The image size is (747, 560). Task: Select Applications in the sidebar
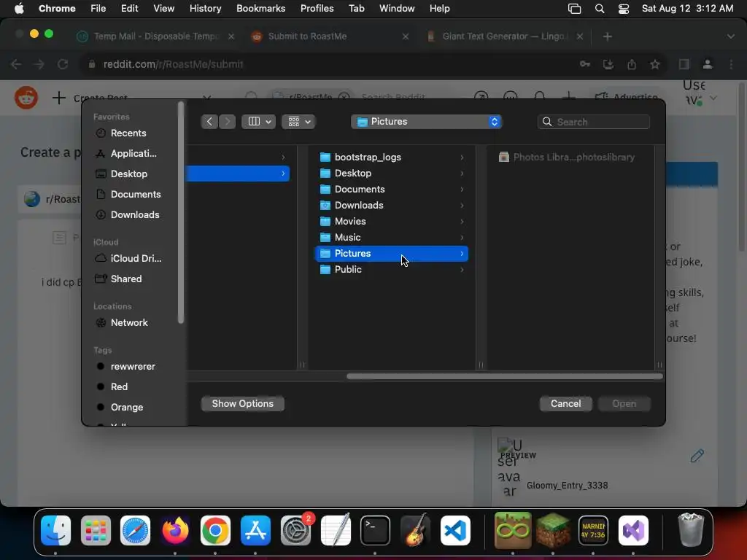[133, 153]
